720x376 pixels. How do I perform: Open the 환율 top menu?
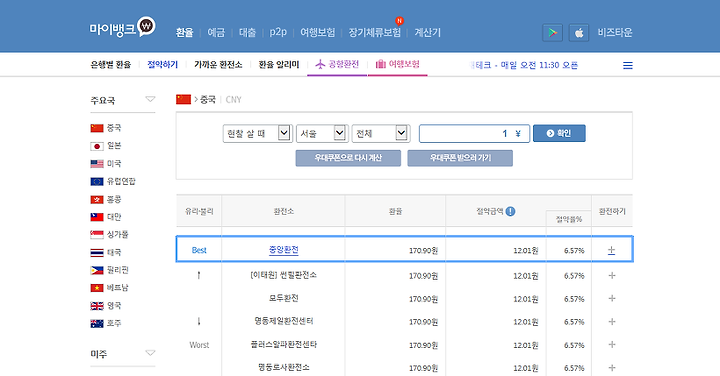pos(185,33)
